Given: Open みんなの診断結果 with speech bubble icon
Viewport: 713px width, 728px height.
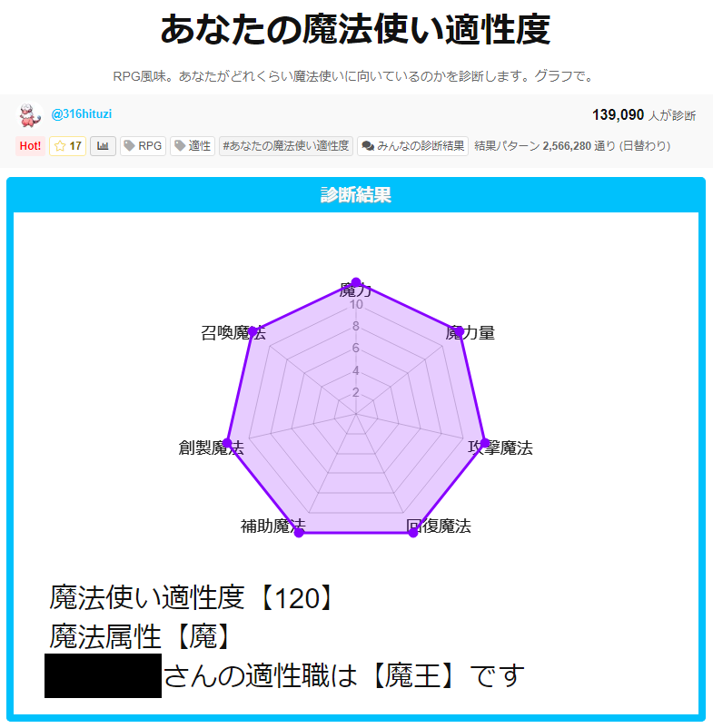Looking at the screenshot, I should tap(413, 145).
